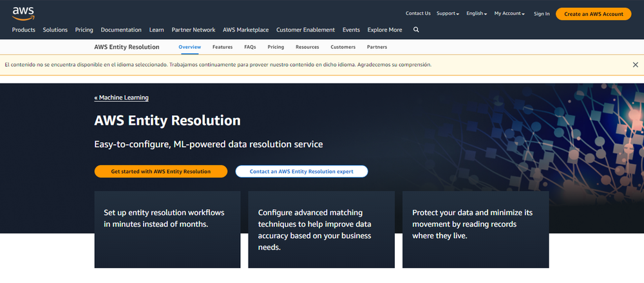Open the Pricing item in top navigation

click(84, 30)
